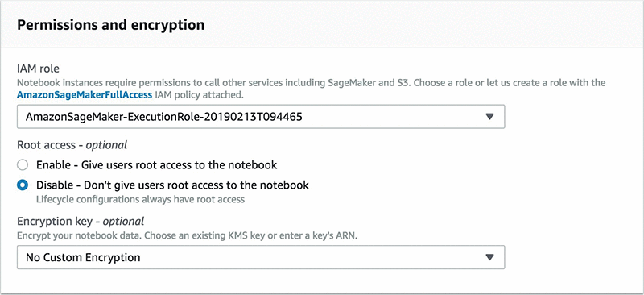Click the 'No Custom Encryption' selected text
Viewport: 644px width, 295px height.
coord(83,258)
